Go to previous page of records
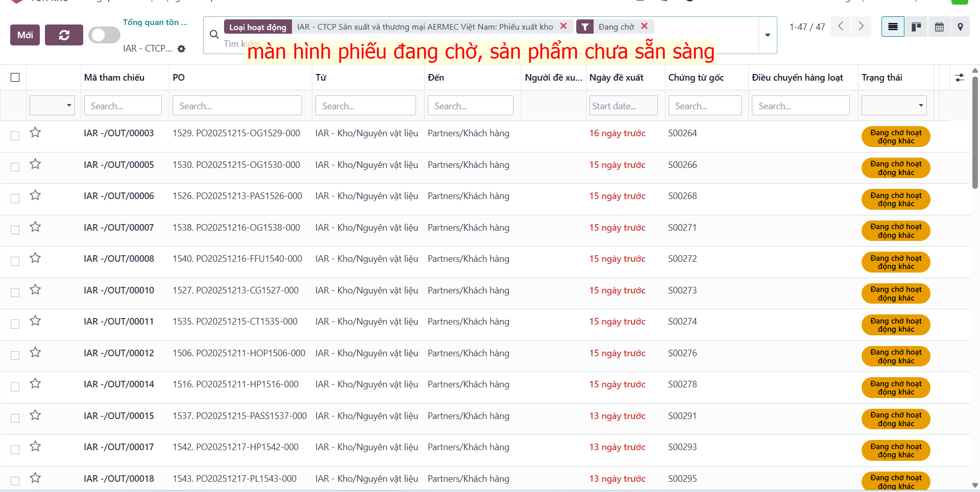 point(841,27)
